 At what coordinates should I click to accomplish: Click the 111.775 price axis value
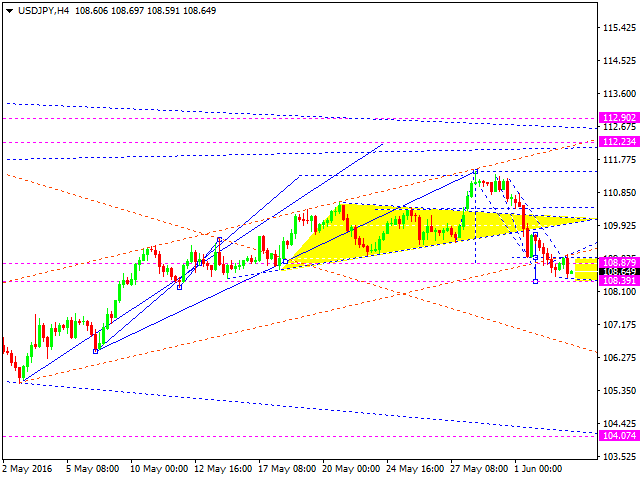pyautogui.click(x=620, y=160)
